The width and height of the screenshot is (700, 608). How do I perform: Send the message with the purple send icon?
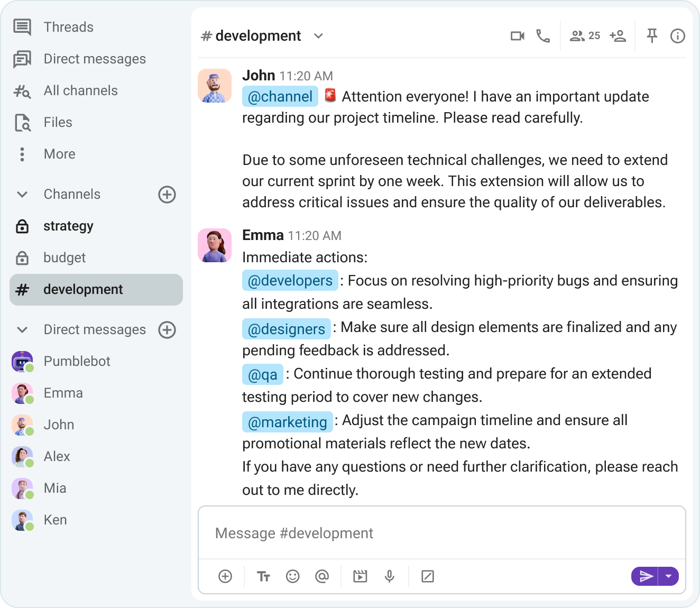tap(646, 576)
